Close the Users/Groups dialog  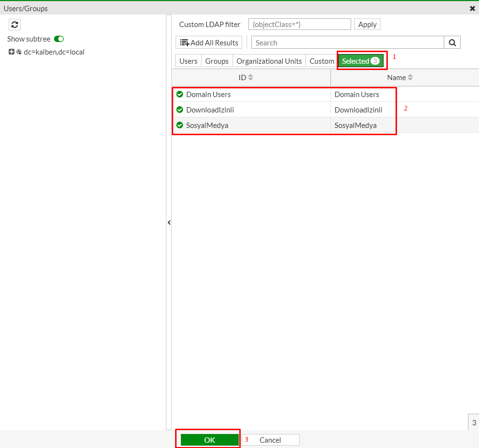coord(472,9)
